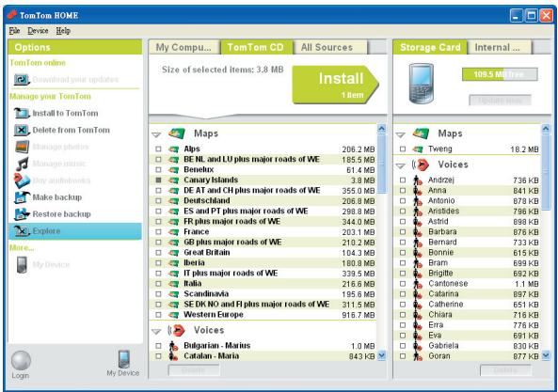Click the TomTom CD list scrollbar thumb
This screenshot has width=558, height=392.
click(x=381, y=164)
